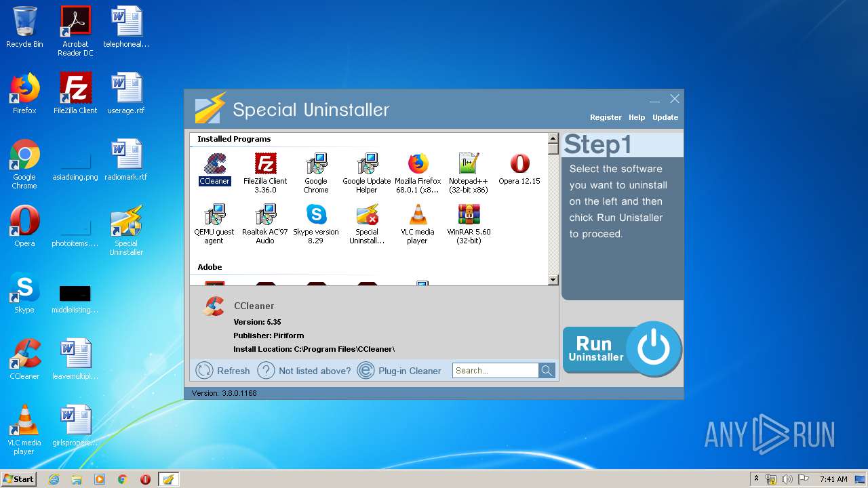Select FileZilla Client desktop shortcut

[x=75, y=94]
